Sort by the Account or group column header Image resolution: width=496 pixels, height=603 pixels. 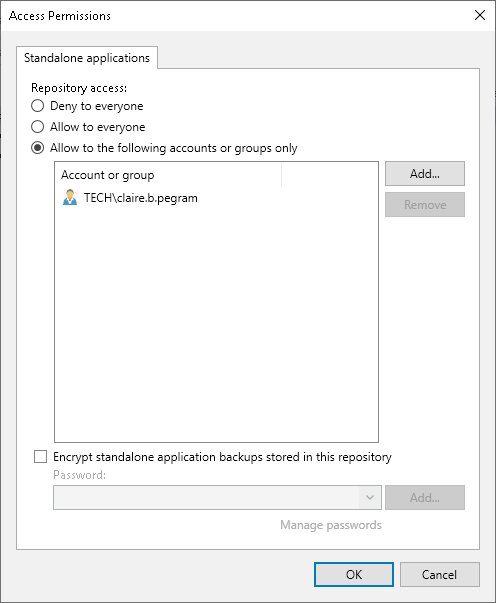[x=168, y=175]
